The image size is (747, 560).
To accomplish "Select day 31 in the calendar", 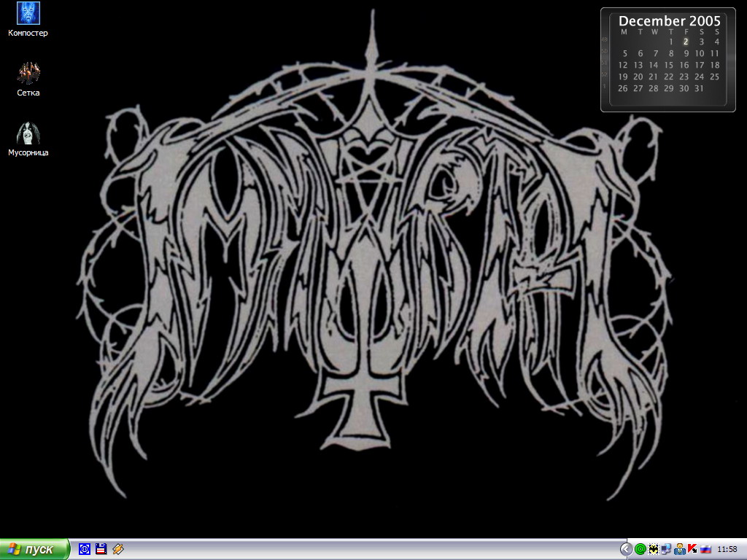I will pyautogui.click(x=700, y=88).
